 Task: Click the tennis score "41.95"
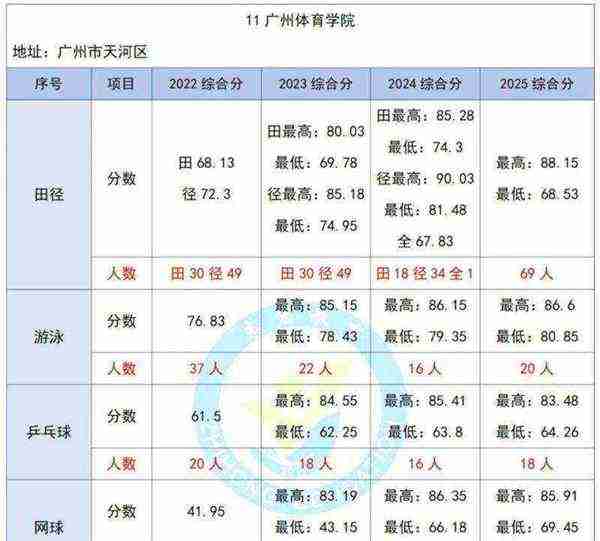[x=206, y=511]
